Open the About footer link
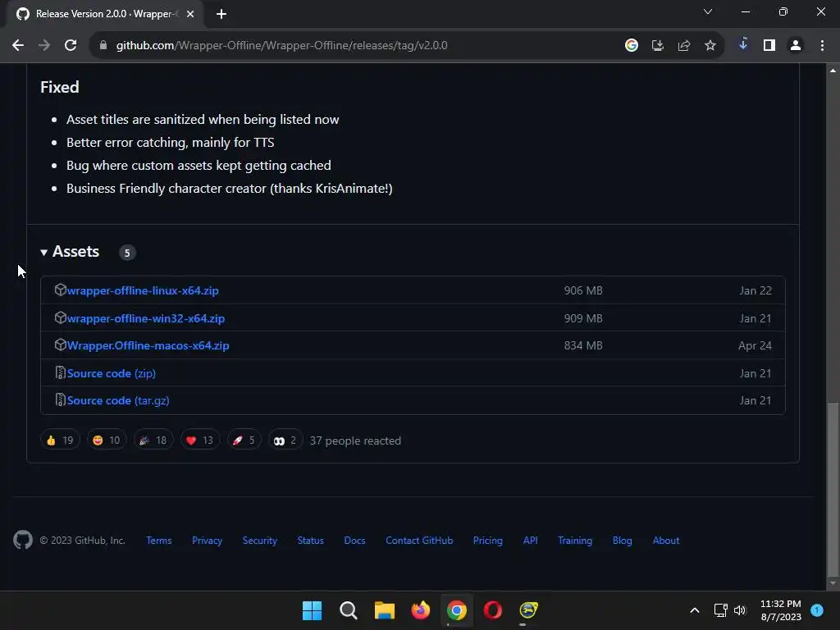This screenshot has height=630, width=840. click(666, 541)
